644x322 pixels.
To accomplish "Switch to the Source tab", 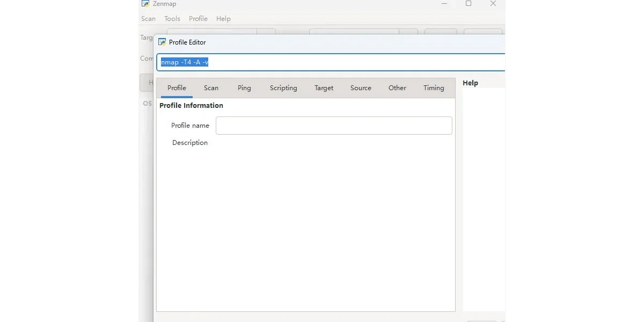I will point(361,88).
